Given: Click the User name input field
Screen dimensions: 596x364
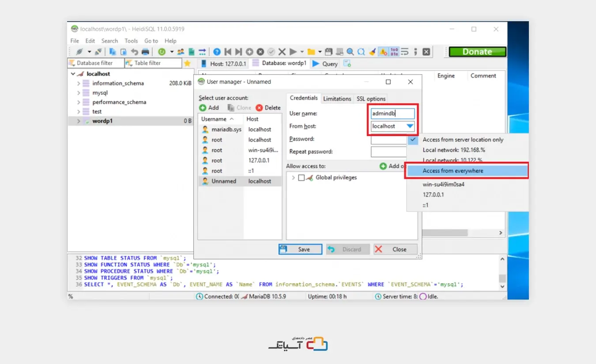Looking at the screenshot, I should click(393, 113).
